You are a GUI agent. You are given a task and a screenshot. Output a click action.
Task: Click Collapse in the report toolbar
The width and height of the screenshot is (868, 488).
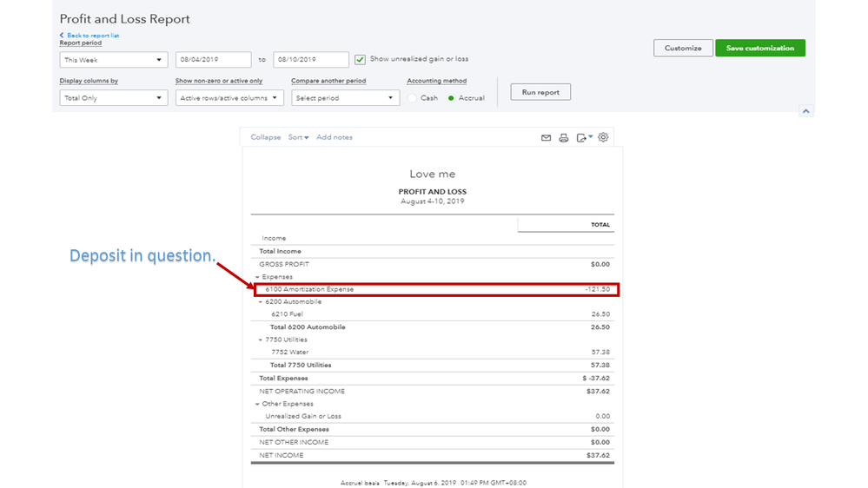(265, 137)
